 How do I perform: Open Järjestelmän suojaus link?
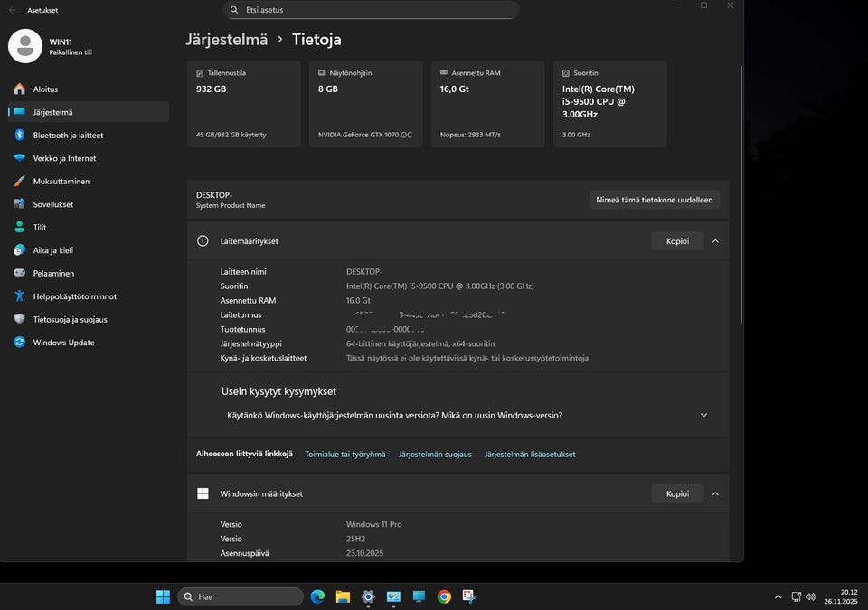point(435,455)
